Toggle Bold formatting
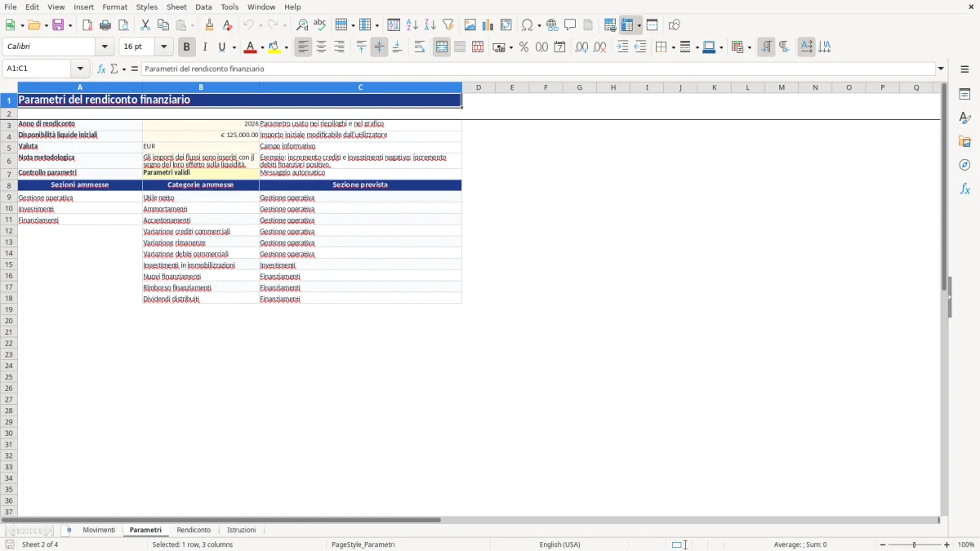Viewport: 980px width, 551px height. coord(187,47)
